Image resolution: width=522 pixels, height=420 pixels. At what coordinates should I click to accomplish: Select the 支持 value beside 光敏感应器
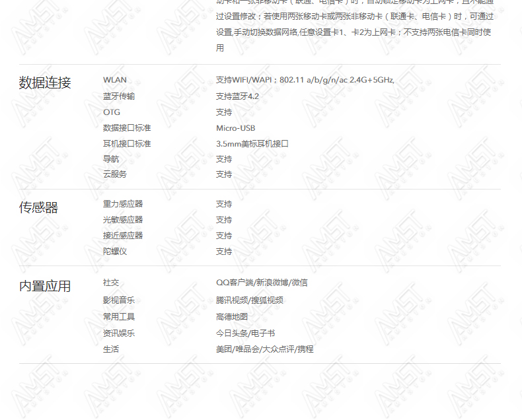click(x=224, y=220)
